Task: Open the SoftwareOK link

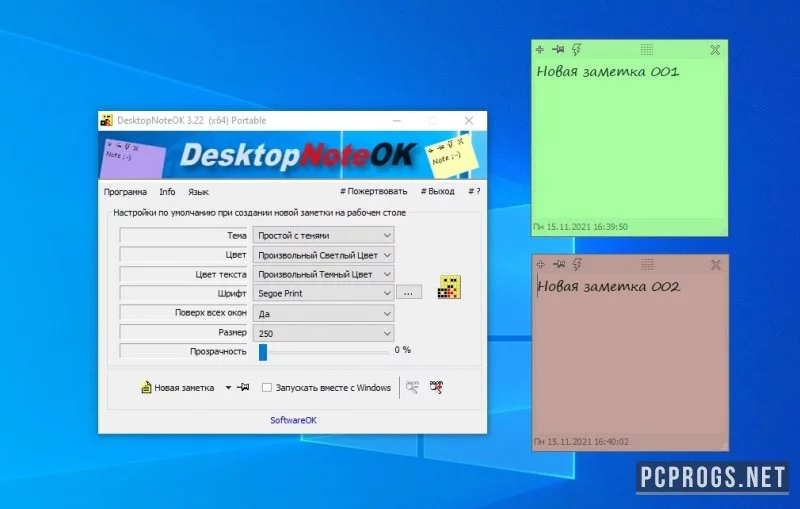Action: tap(293, 420)
